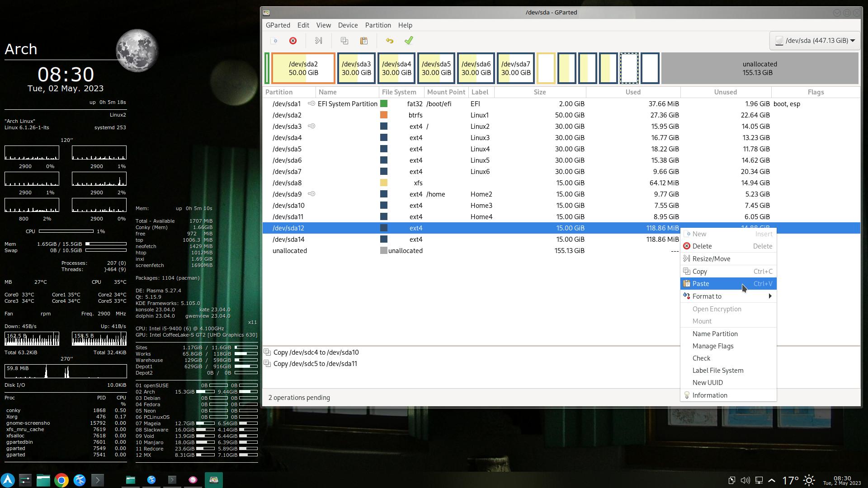The height and width of the screenshot is (488, 868).
Task: Open the Partition menu
Action: tap(377, 25)
